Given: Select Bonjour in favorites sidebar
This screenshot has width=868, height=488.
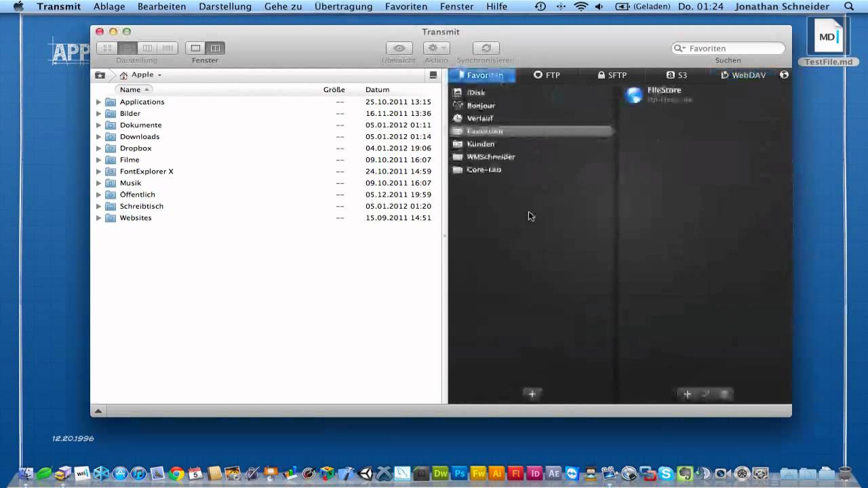Looking at the screenshot, I should (531, 105).
